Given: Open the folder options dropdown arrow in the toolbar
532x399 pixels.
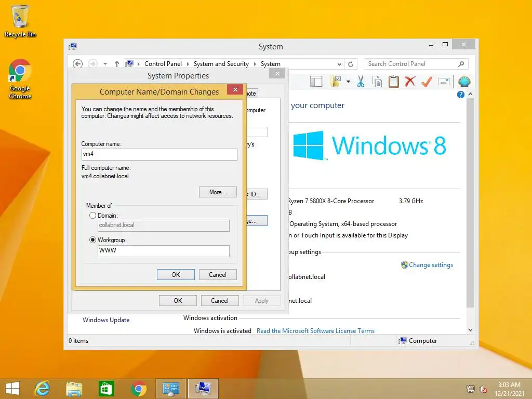Looking at the screenshot, I should tap(348, 82).
